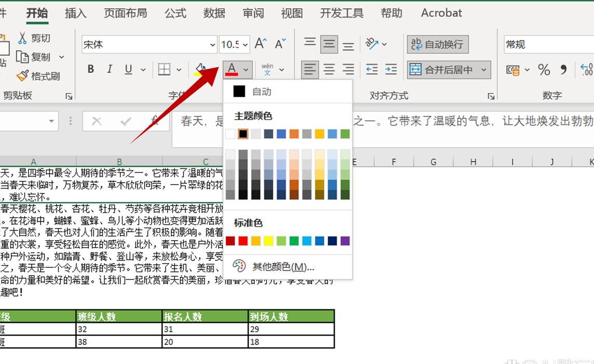The height and width of the screenshot is (364, 594).
Task: Switch to the 视图 (View) tab
Action: click(292, 13)
